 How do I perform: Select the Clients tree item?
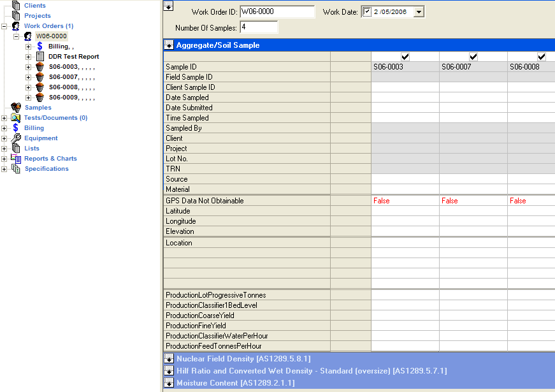point(34,6)
